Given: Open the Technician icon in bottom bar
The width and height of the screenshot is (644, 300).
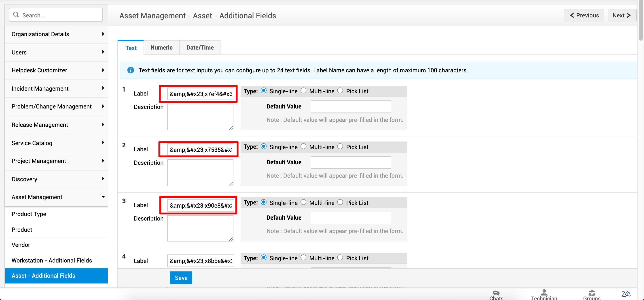Looking at the screenshot, I should click(x=544, y=293).
